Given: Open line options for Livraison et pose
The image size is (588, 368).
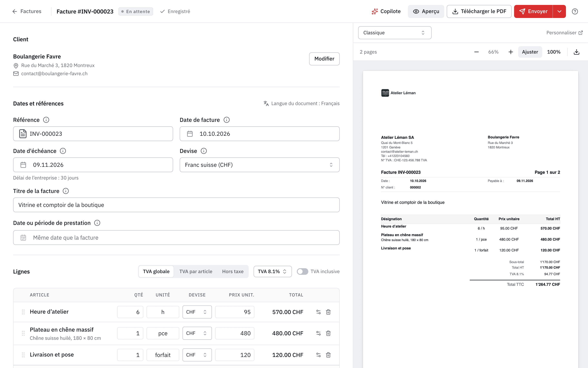Looking at the screenshot, I should pos(318,355).
